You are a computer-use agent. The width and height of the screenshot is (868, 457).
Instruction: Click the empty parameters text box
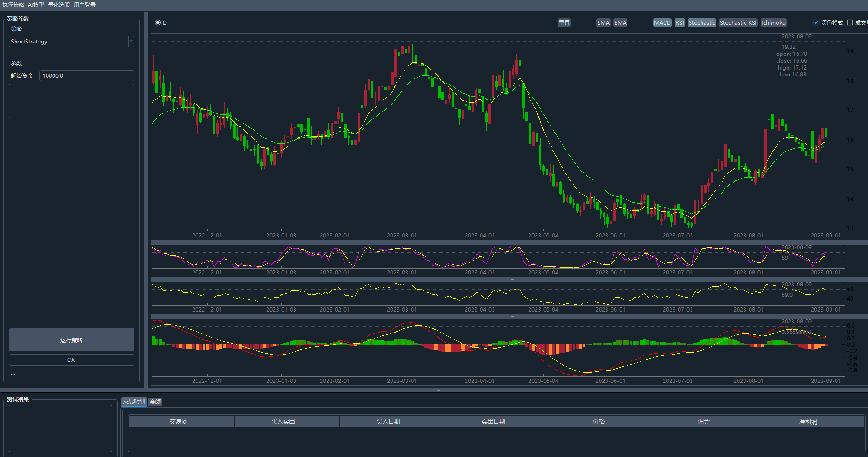click(x=71, y=101)
